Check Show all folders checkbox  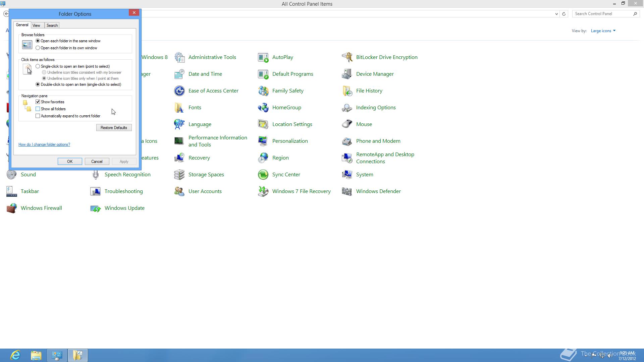click(x=38, y=109)
